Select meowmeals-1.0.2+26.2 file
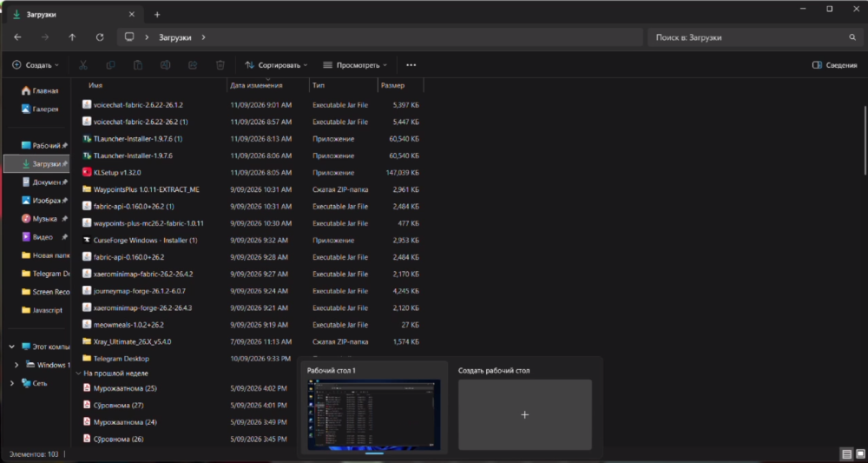This screenshot has height=463, width=868. pos(123,325)
